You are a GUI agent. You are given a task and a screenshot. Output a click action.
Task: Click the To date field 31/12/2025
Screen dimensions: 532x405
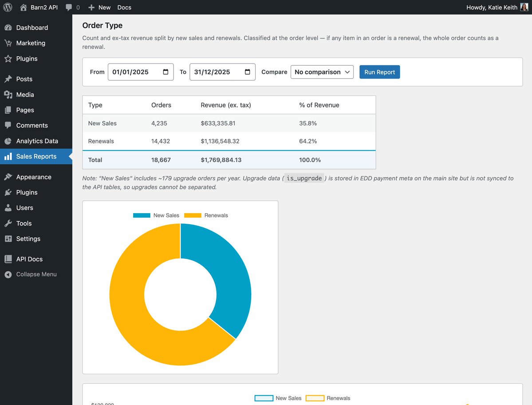[x=223, y=72]
